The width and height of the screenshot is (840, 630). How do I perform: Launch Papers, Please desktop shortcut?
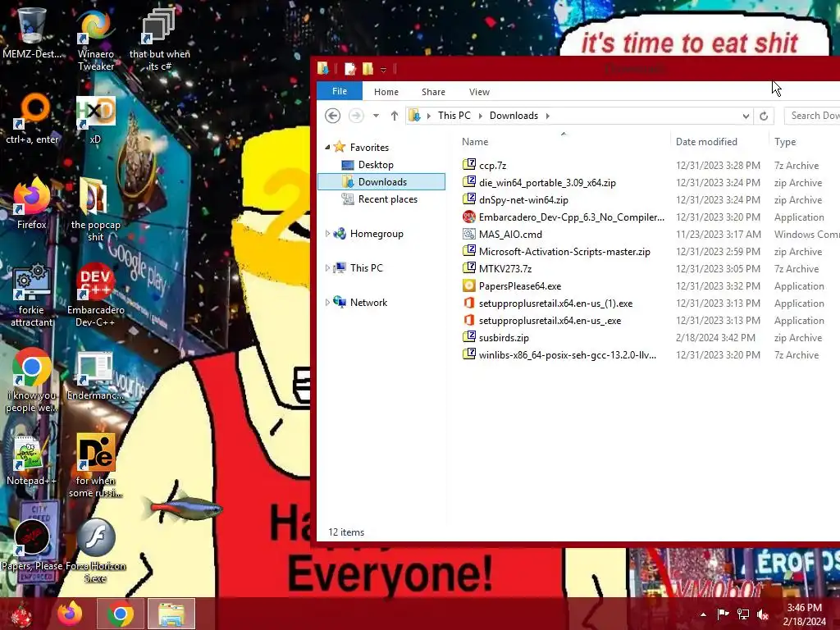pos(32,544)
